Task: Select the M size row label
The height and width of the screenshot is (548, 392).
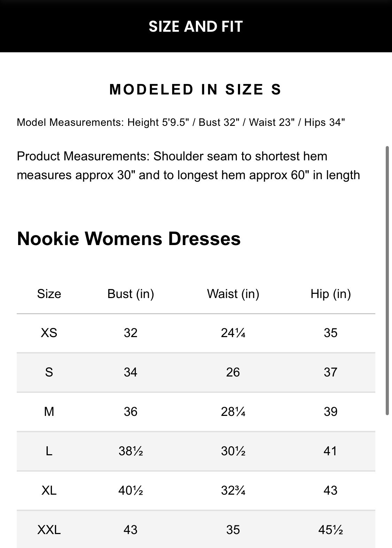Action: click(49, 412)
